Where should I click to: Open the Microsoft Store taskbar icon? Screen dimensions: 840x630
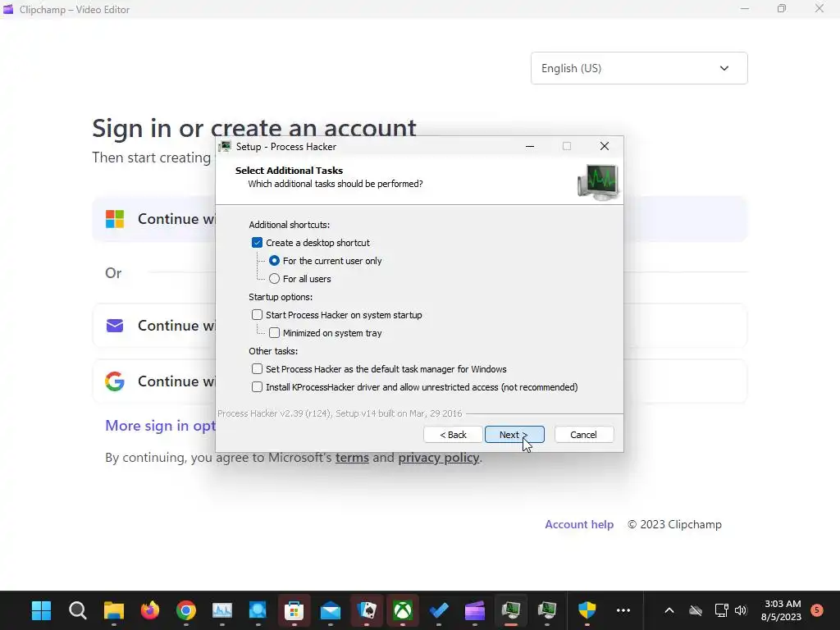pyautogui.click(x=294, y=610)
